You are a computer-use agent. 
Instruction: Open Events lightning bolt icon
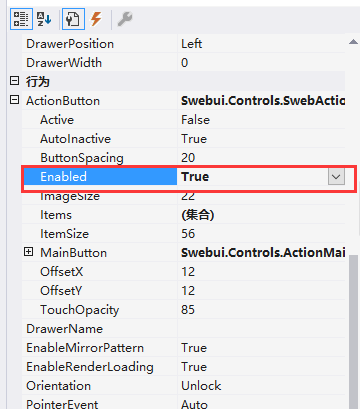point(96,19)
